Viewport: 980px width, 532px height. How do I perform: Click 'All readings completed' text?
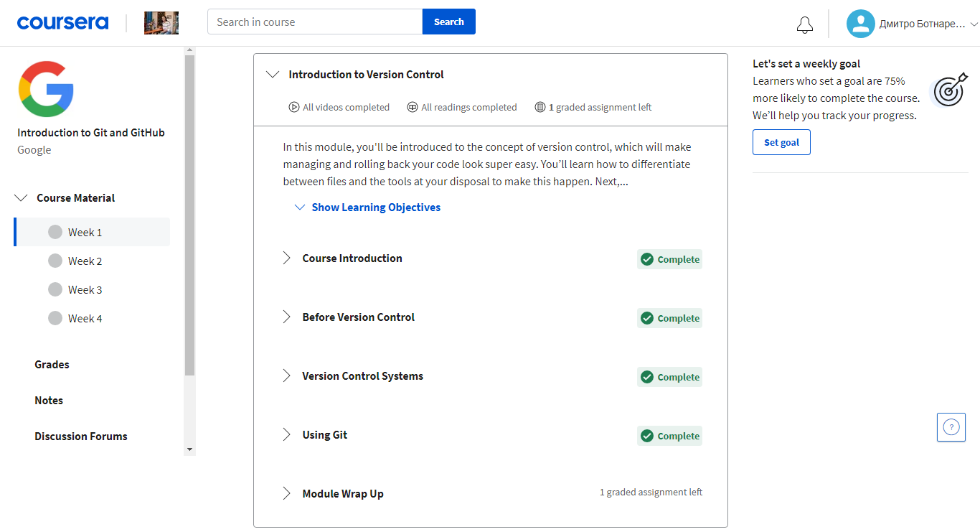[469, 107]
